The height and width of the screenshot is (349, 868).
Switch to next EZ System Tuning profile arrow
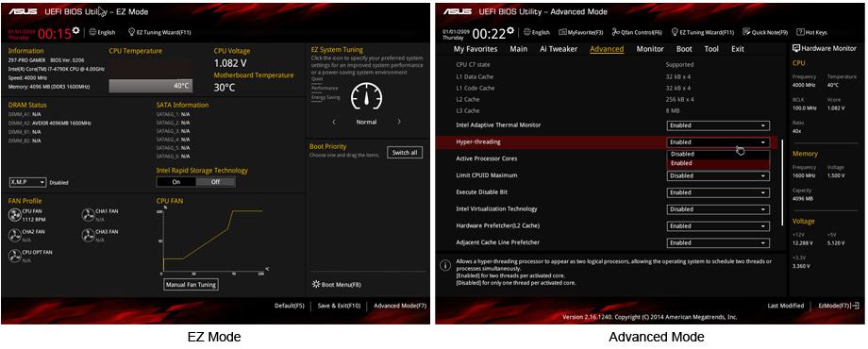pyautogui.click(x=399, y=122)
